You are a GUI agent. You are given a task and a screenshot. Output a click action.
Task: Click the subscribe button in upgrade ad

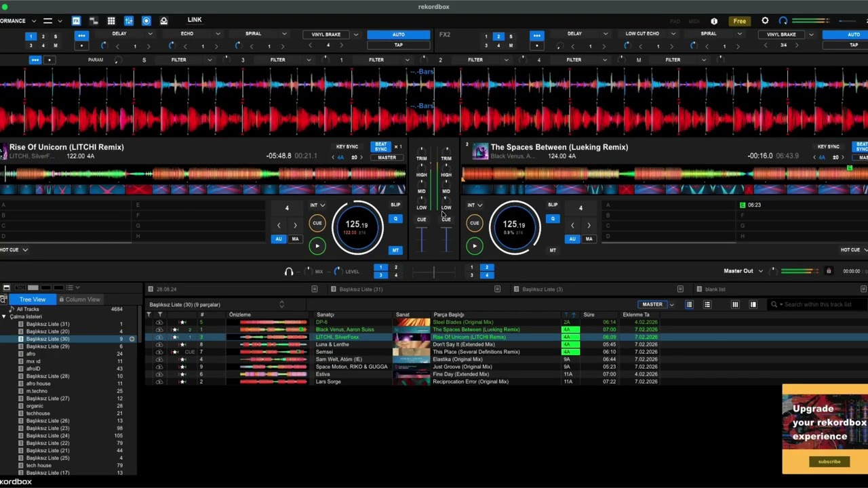coord(829,462)
